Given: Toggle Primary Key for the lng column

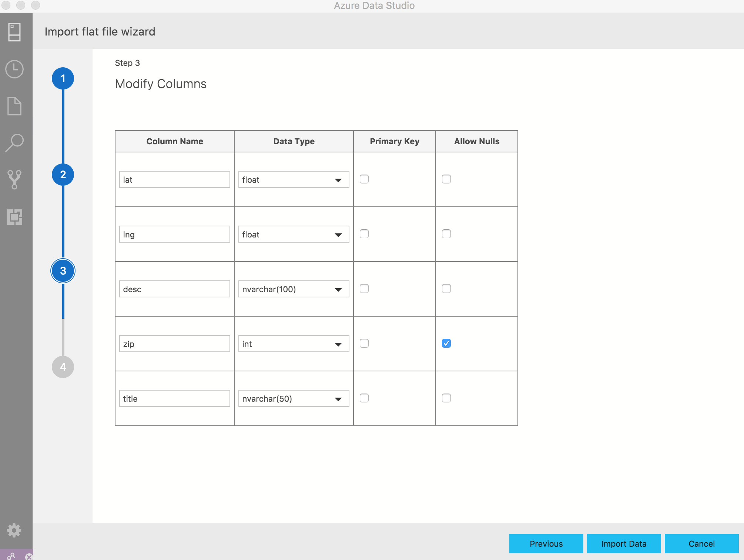Looking at the screenshot, I should (364, 234).
